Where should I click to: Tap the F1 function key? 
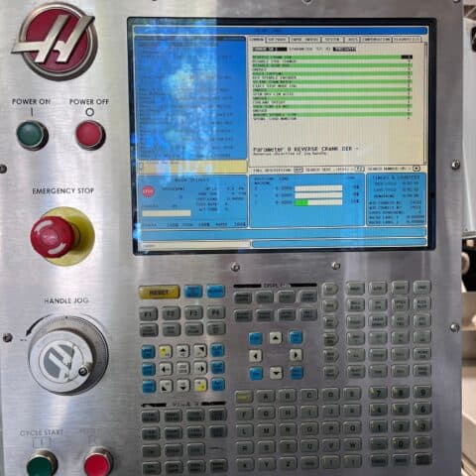pos(148,313)
